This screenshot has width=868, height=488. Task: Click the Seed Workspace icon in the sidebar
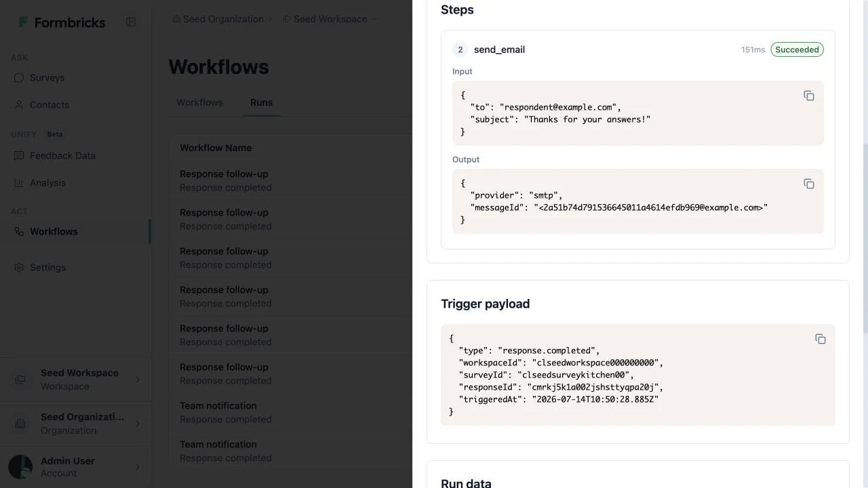tap(20, 380)
